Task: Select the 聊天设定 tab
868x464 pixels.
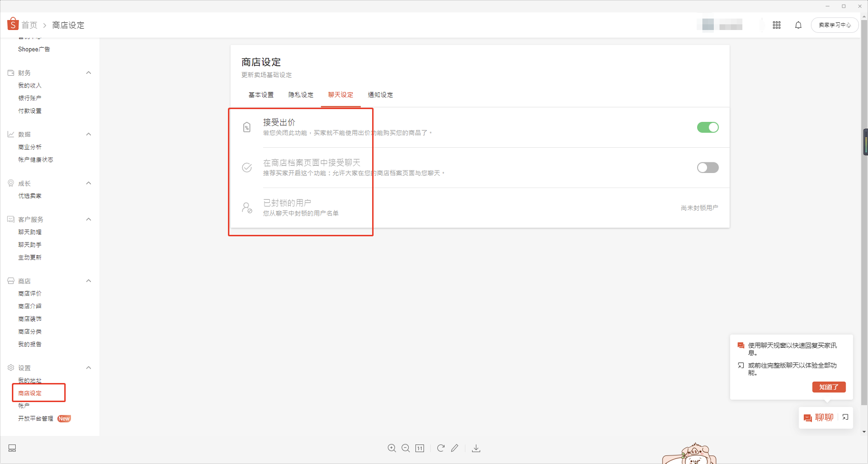Action: 341,95
